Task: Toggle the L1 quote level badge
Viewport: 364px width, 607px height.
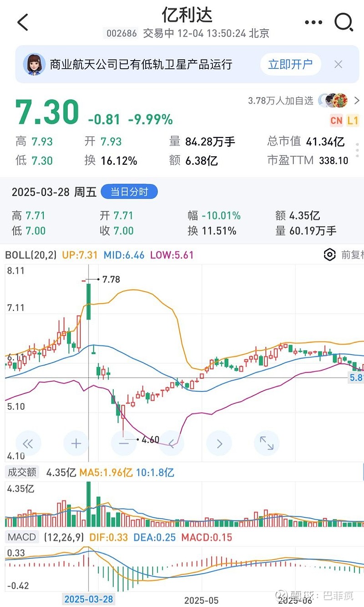Action: (x=353, y=120)
